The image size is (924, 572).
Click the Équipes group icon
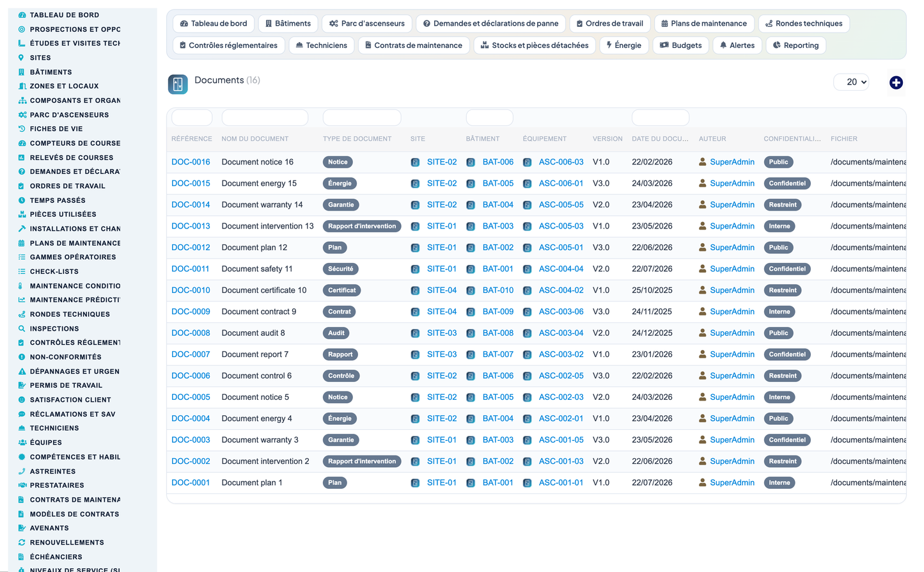(x=22, y=442)
